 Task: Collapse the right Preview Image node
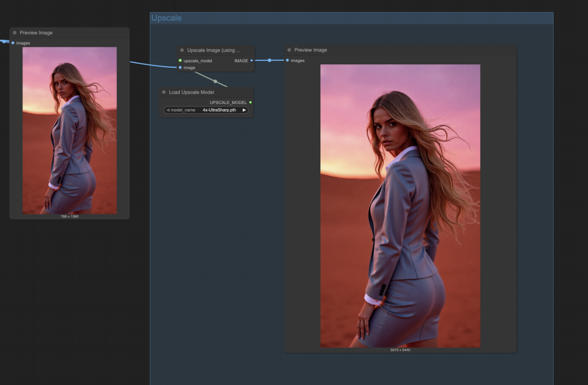click(289, 50)
